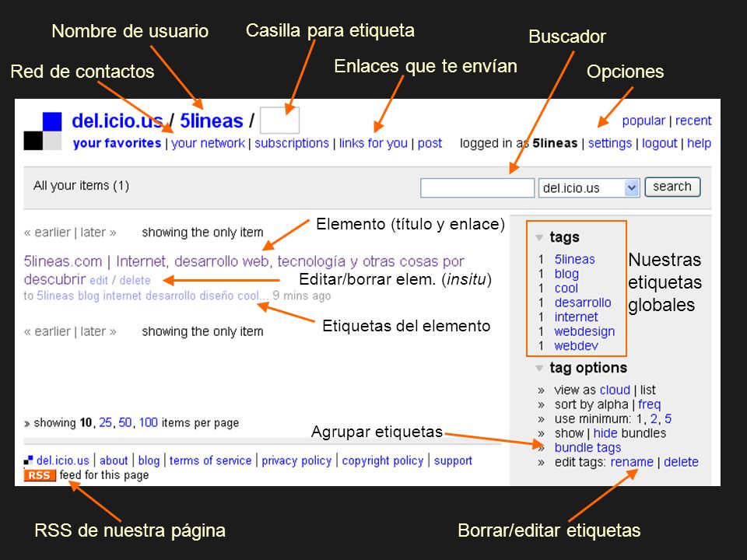This screenshot has width=747, height=560.
Task: Select the webdesign tag in the tags list
Action: (x=584, y=331)
